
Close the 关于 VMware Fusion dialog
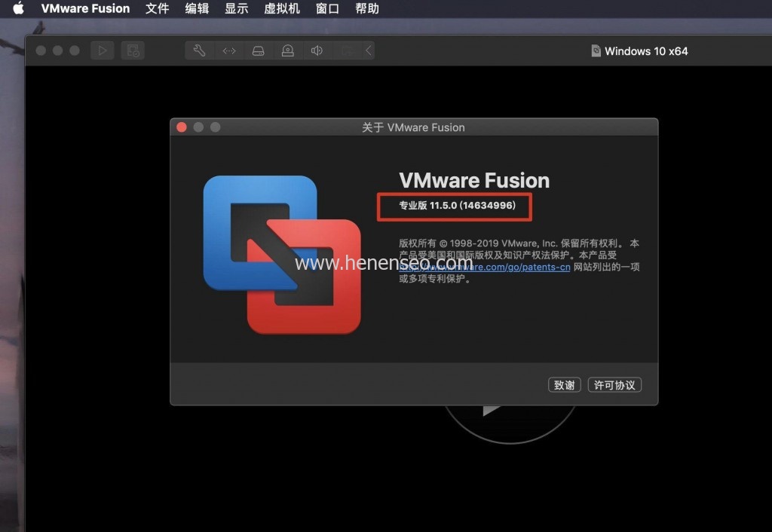(x=182, y=127)
